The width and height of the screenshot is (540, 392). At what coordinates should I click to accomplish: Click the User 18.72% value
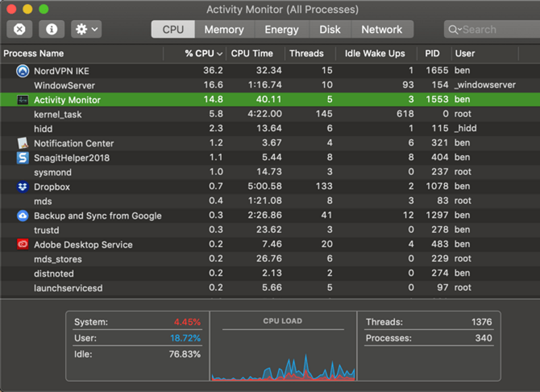click(x=185, y=338)
